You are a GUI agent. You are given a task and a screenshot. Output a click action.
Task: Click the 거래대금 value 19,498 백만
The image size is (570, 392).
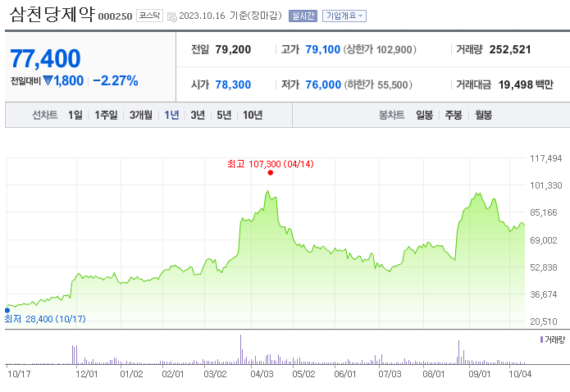[526, 84]
